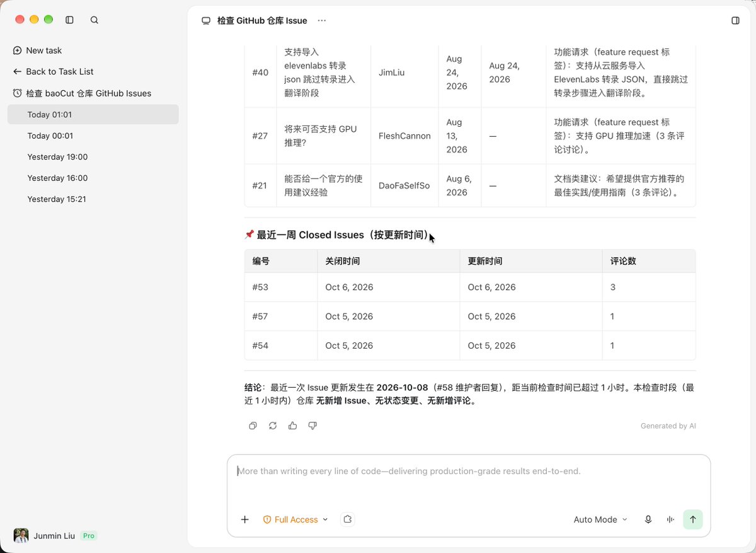Click the monitor icon beside the title
The width and height of the screenshot is (756, 553).
206,21
